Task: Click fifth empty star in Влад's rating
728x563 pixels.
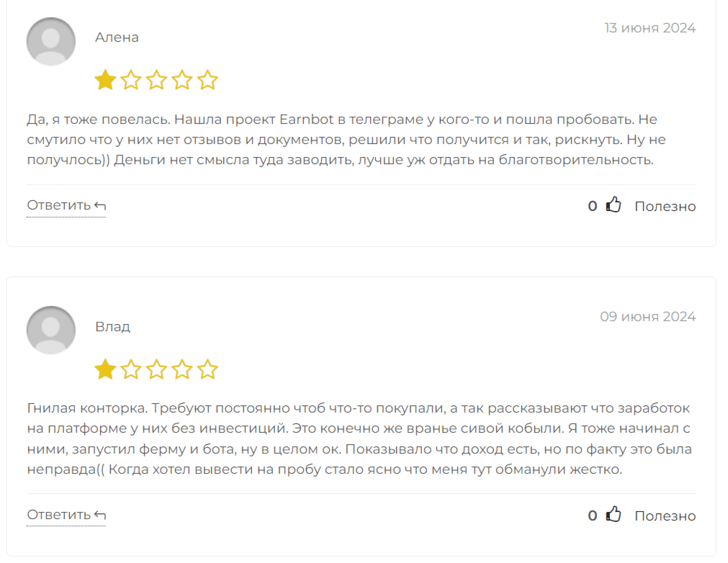Action: point(207,369)
